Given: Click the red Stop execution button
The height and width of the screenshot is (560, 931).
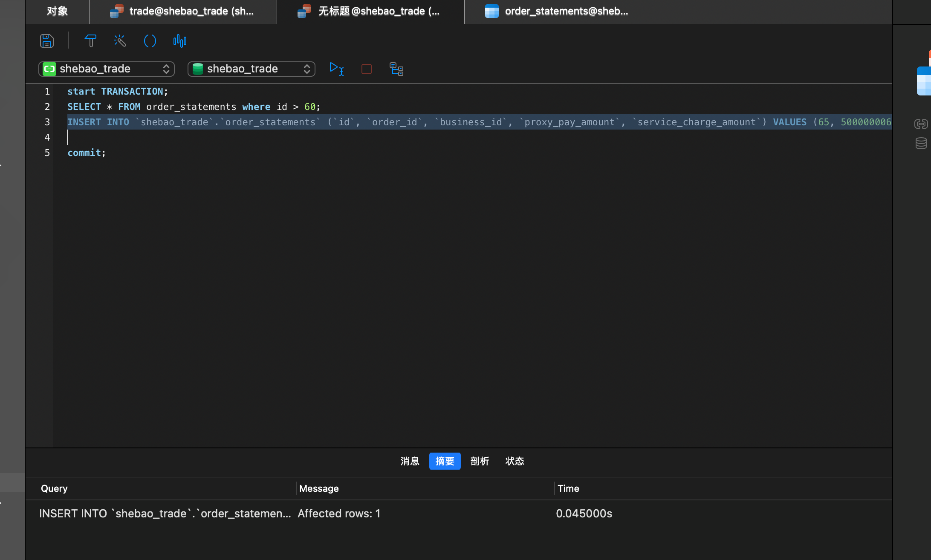Looking at the screenshot, I should (367, 69).
